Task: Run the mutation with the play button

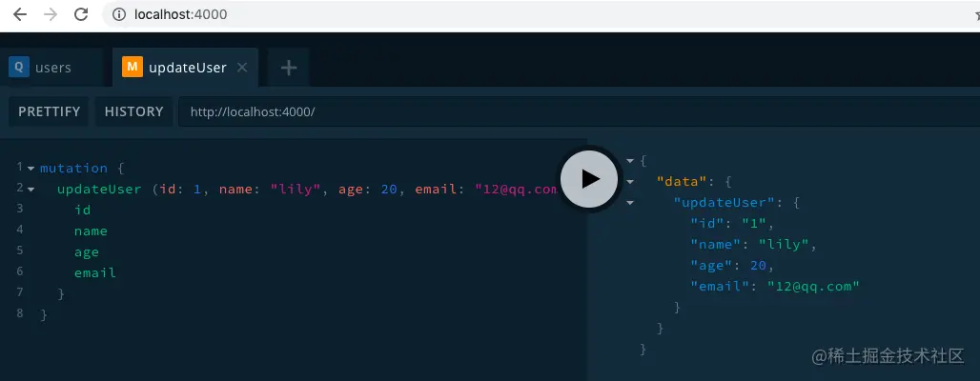Action: coord(589,179)
